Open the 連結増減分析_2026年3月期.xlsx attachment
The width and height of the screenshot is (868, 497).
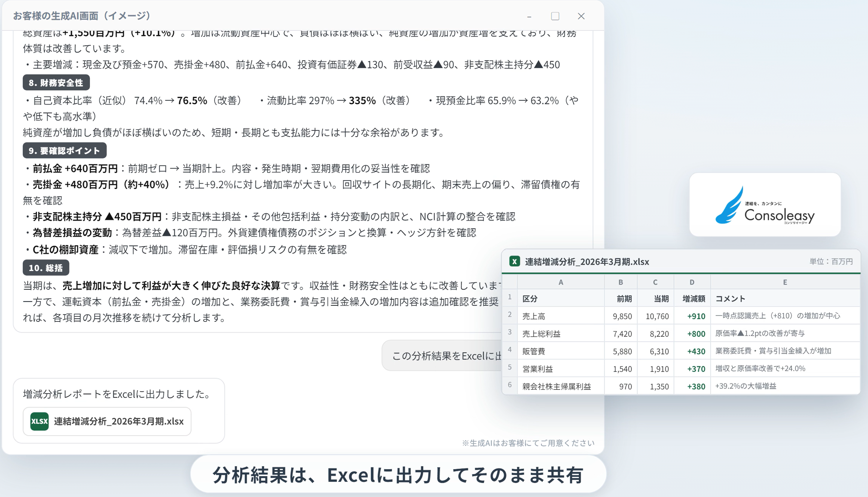107,421
